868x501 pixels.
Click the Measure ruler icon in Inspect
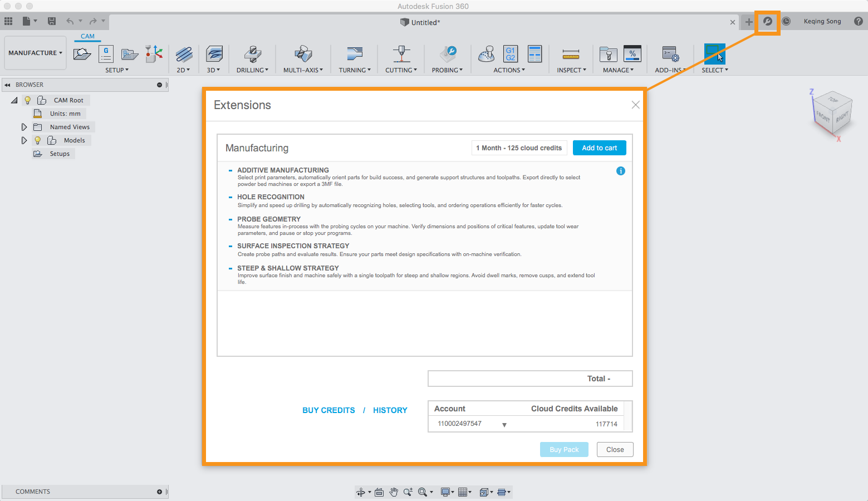571,55
